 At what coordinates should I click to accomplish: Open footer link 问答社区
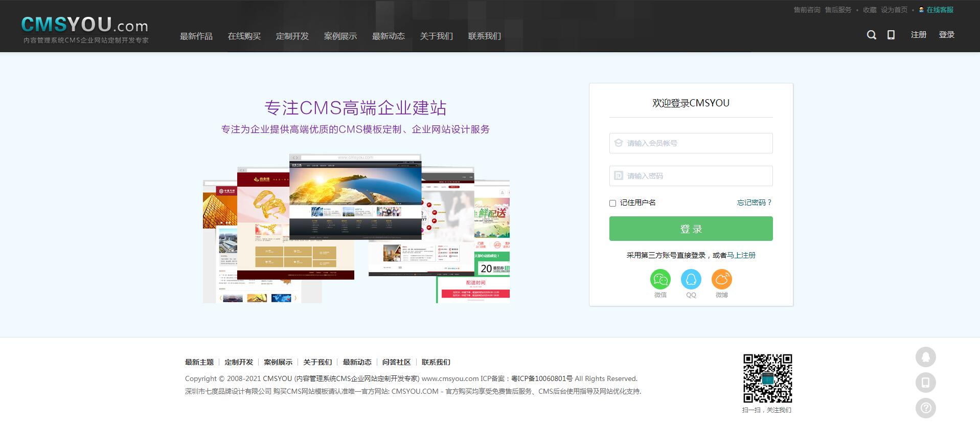coord(396,362)
